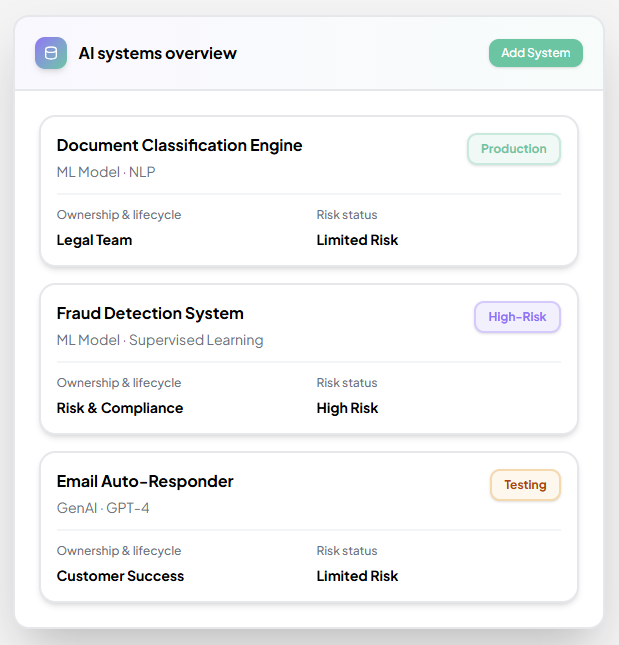
Task: Click the database icon in the header
Action: pyautogui.click(x=51, y=53)
